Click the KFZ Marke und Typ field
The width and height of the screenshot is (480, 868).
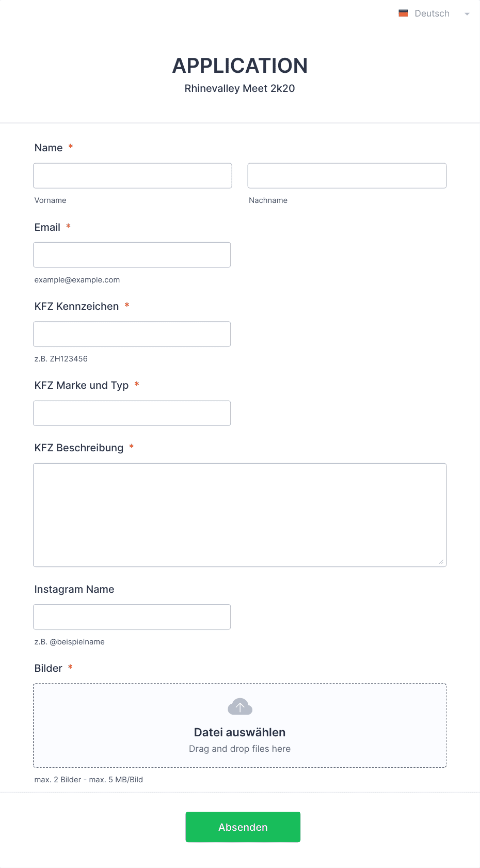click(132, 413)
